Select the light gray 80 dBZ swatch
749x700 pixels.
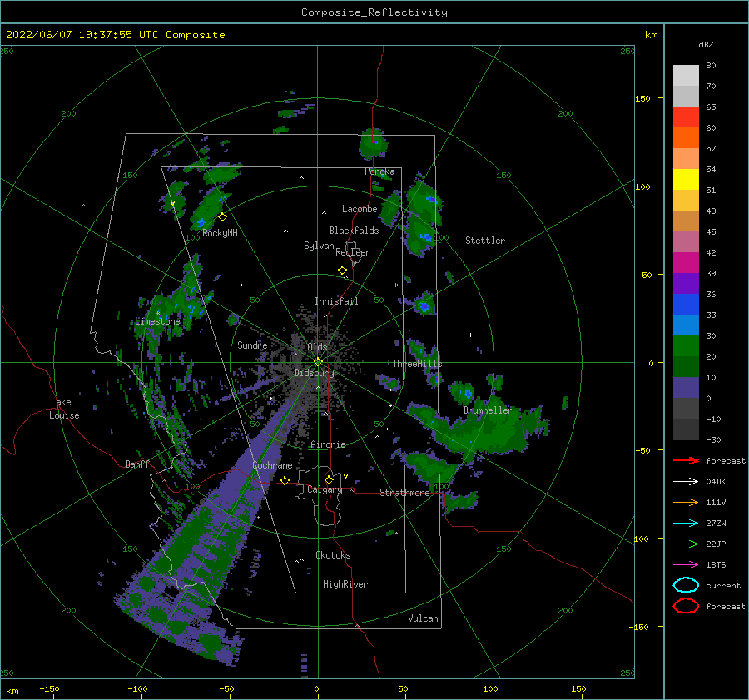coord(686,75)
